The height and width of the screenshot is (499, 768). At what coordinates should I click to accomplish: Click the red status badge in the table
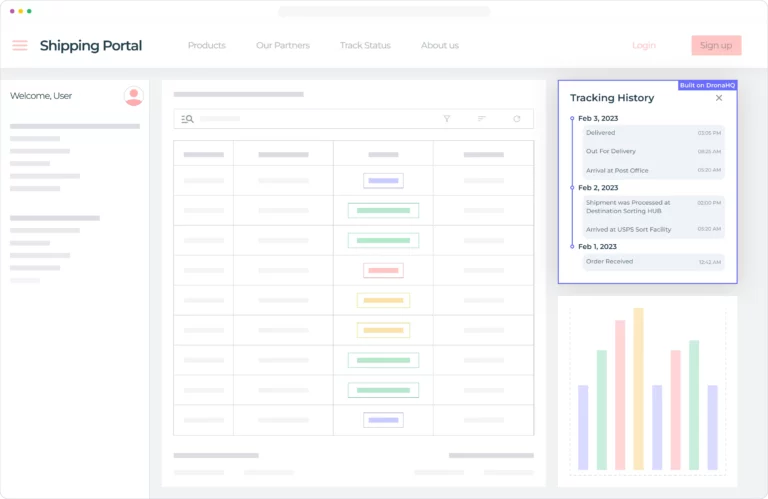(384, 270)
